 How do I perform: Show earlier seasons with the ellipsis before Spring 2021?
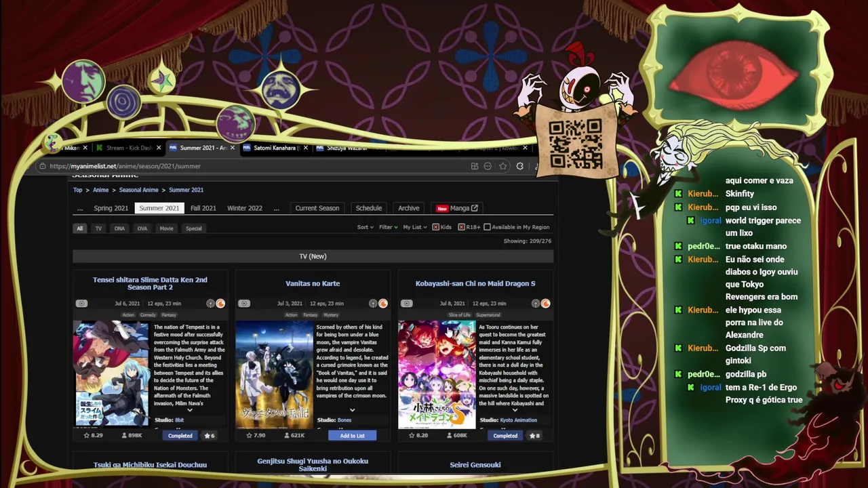[80, 208]
